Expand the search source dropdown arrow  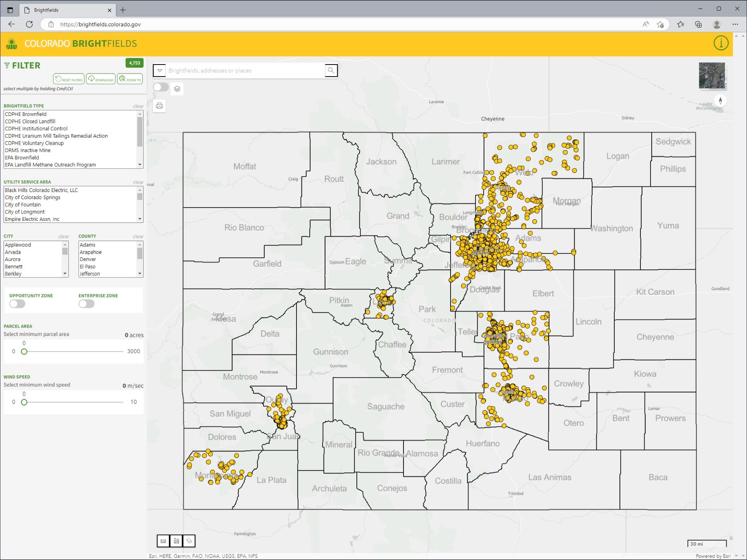point(160,70)
